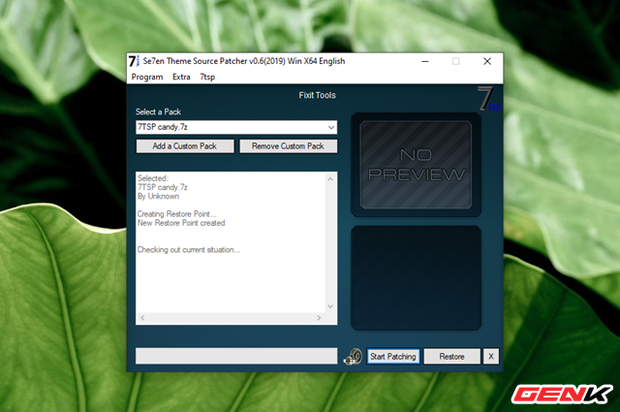Expand the Select a Pack dropdown arrow
620x412 pixels.
click(x=330, y=128)
